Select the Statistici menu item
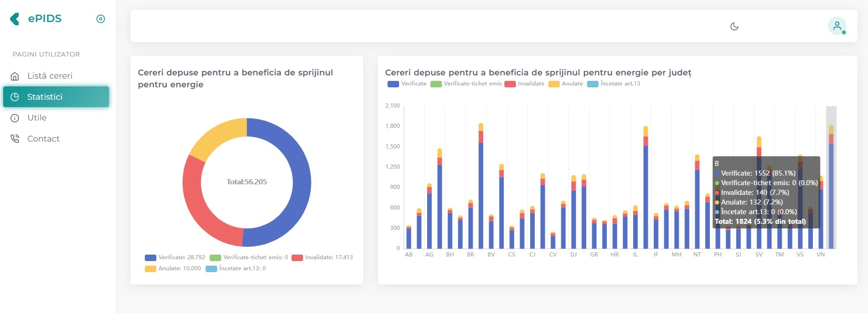 (56, 97)
